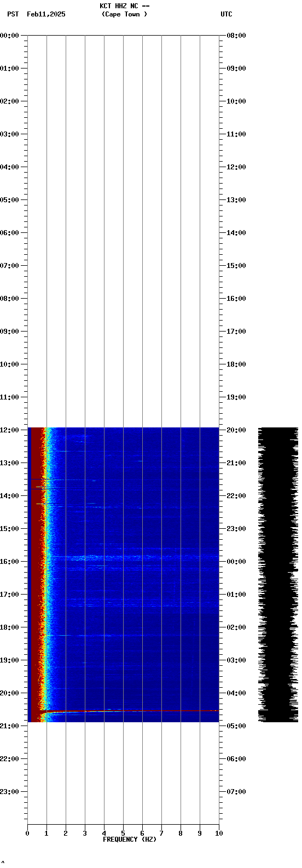Click the PST '23:00' time label
This screenshot has width=302, height=868.
pos(9,792)
